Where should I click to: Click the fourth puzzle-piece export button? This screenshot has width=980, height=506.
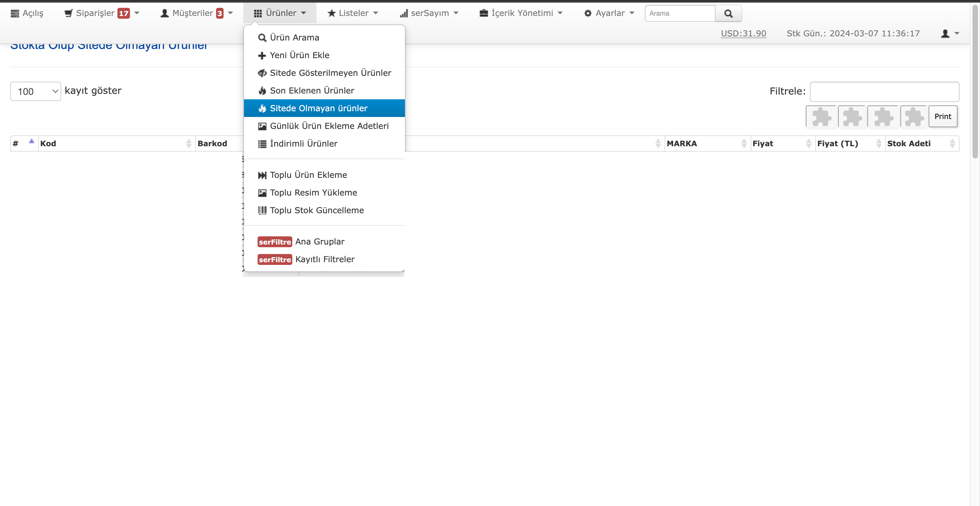pos(913,116)
